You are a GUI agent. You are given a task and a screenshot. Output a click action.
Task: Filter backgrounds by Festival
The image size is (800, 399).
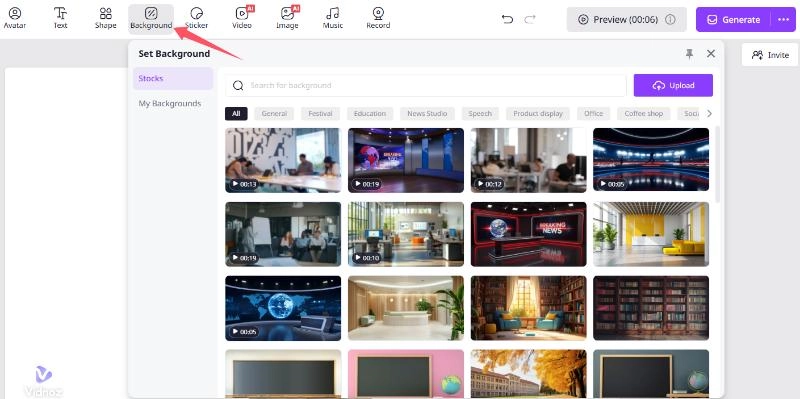click(x=320, y=113)
